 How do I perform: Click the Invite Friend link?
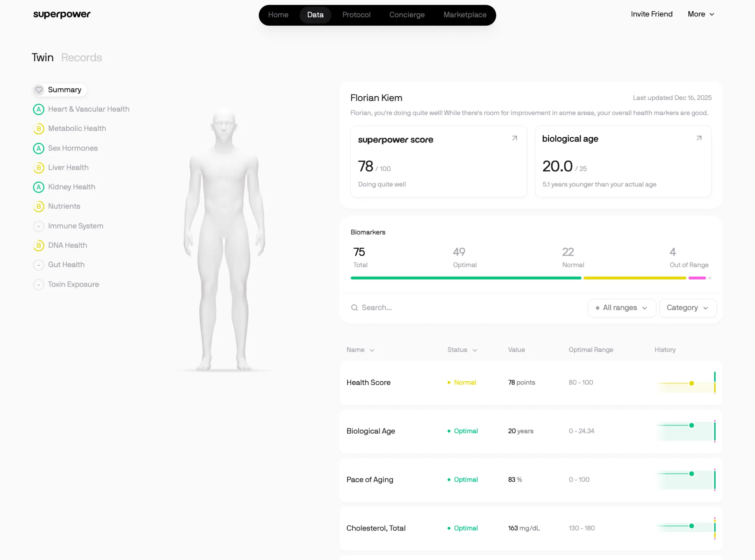(651, 14)
